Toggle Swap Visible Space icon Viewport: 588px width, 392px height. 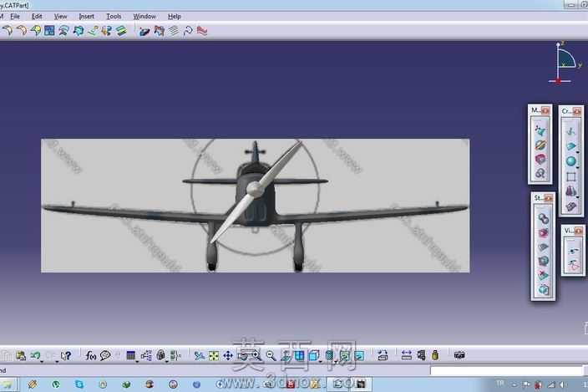[359, 355]
